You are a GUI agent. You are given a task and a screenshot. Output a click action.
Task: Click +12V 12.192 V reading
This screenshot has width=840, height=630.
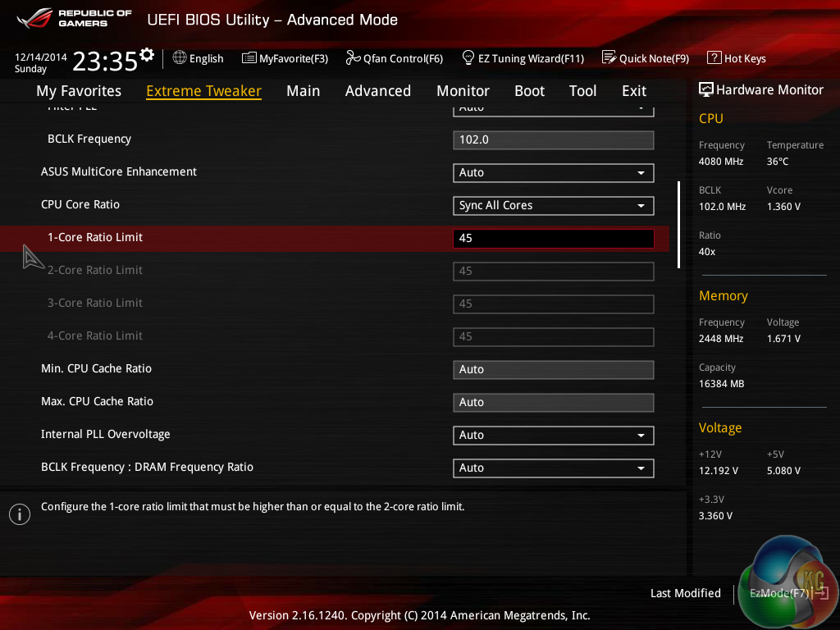tap(718, 470)
